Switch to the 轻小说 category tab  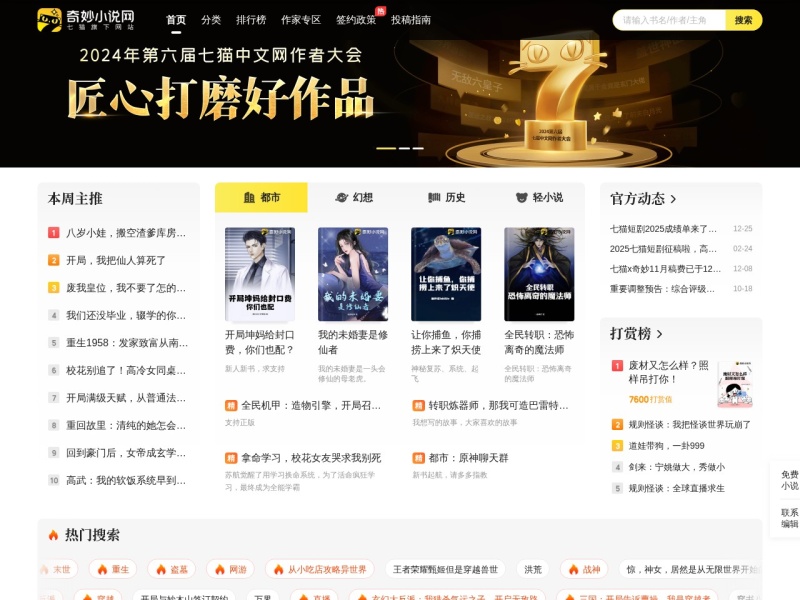(x=539, y=197)
